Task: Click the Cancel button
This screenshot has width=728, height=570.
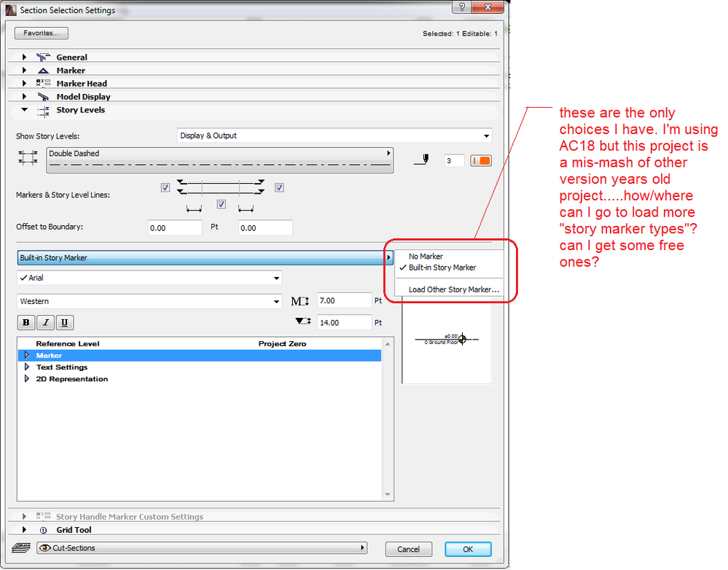Action: (x=409, y=549)
